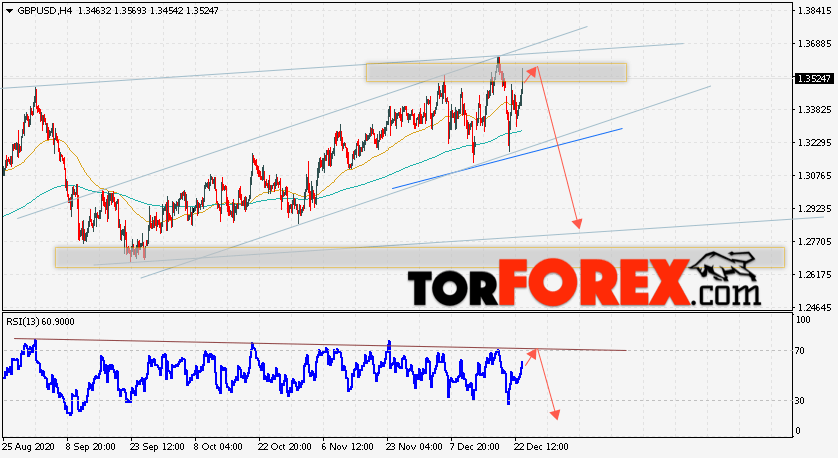Select time axis label 22 Oct 20:00
The width and height of the screenshot is (838, 458).
284,447
